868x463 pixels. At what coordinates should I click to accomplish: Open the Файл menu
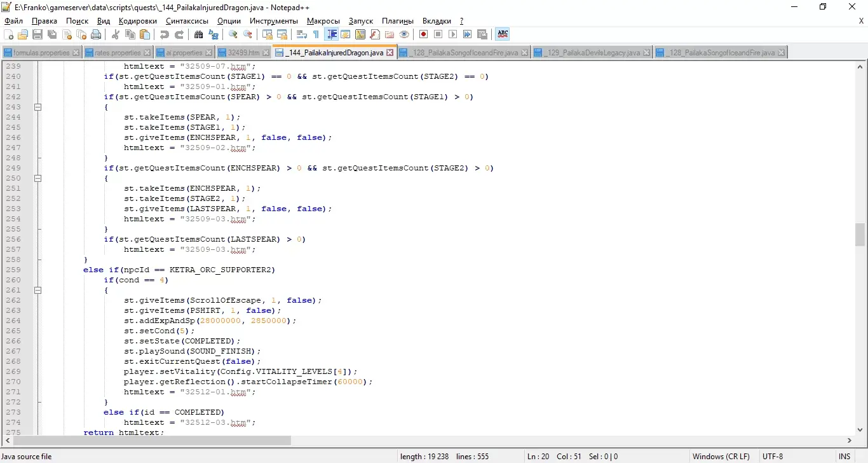tap(13, 21)
